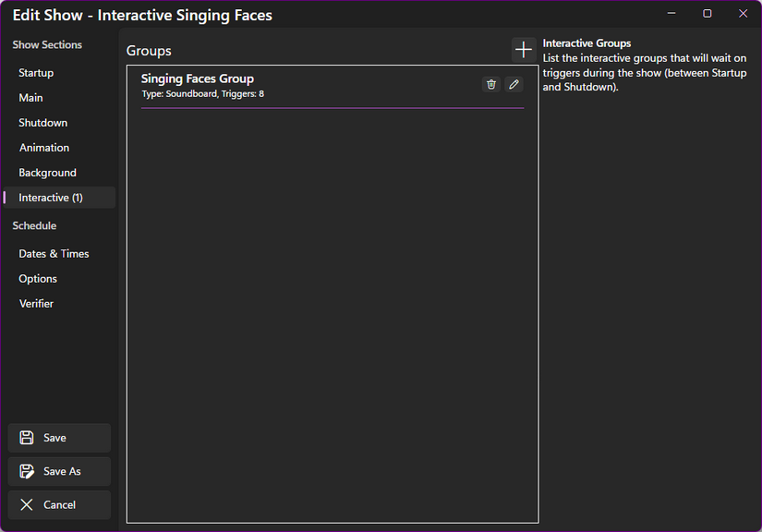Click the Save As button

pos(59,471)
